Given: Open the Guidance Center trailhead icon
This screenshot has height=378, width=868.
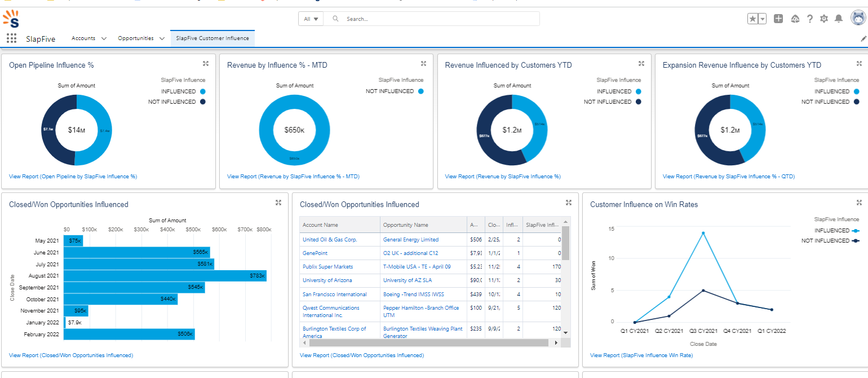Looking at the screenshot, I should click(x=795, y=18).
